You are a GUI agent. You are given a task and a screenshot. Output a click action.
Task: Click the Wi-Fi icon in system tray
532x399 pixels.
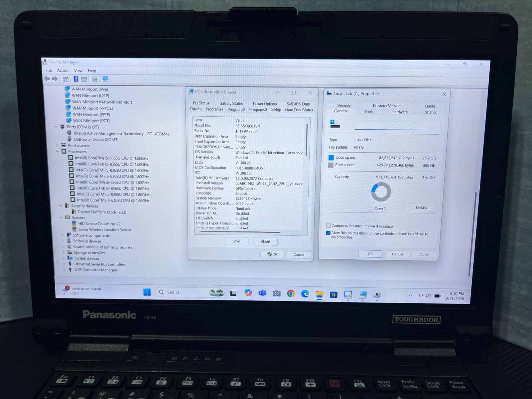coord(421,296)
